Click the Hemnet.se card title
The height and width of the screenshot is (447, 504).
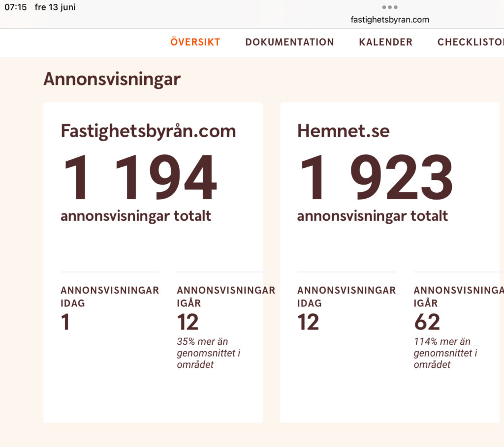(343, 131)
